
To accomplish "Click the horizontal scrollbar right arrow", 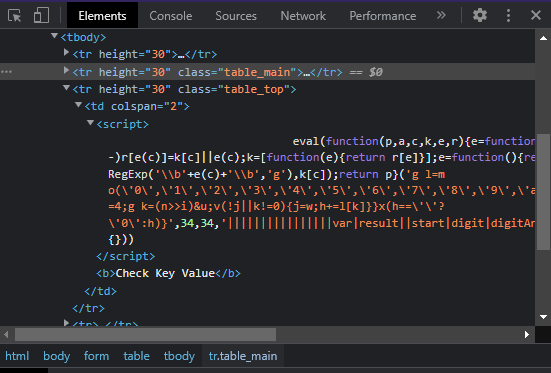I will click(526, 334).
